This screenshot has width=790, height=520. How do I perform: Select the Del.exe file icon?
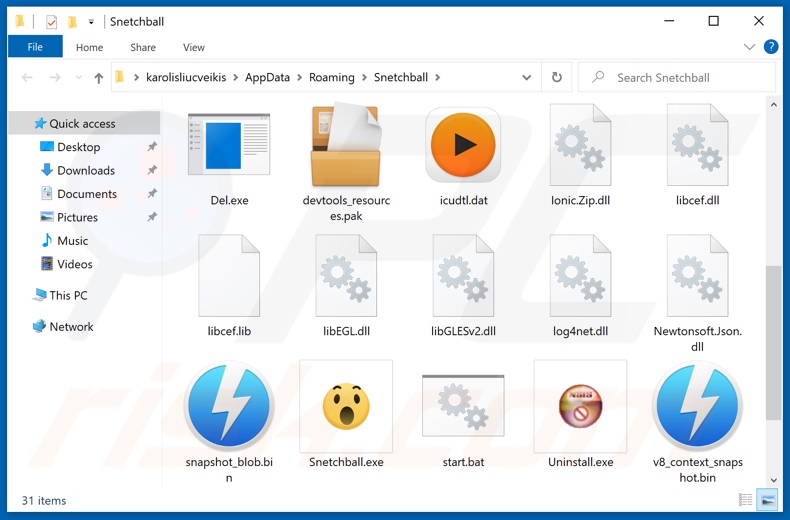229,144
